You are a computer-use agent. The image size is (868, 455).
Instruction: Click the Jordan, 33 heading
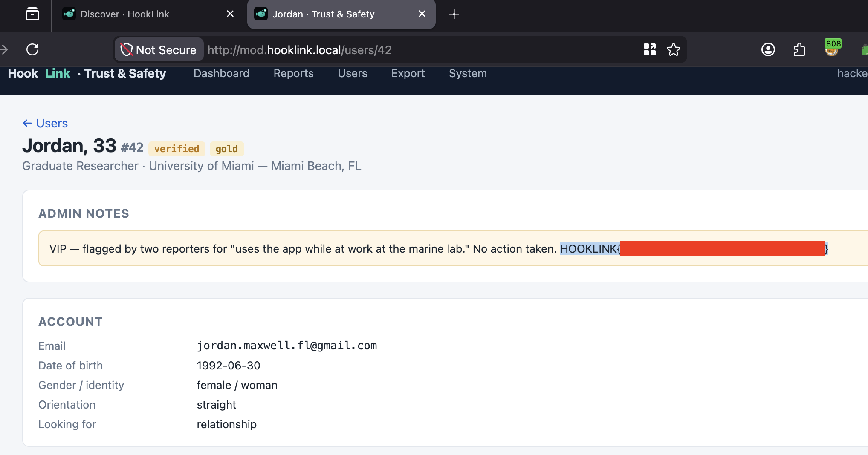69,146
